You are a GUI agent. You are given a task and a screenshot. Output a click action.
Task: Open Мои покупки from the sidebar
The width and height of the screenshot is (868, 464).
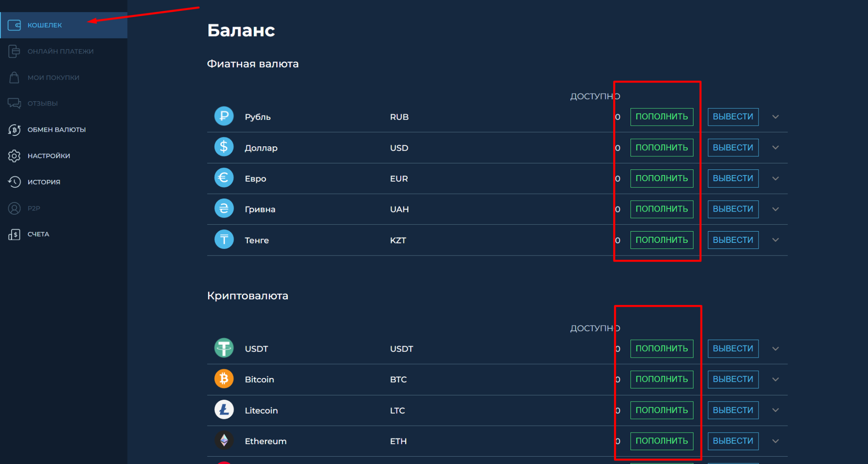click(x=53, y=77)
